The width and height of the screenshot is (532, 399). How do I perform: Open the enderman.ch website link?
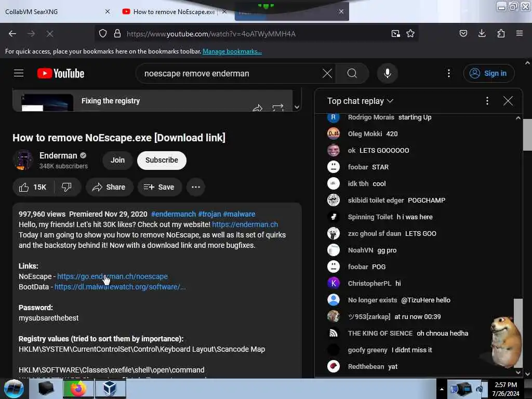click(245, 224)
